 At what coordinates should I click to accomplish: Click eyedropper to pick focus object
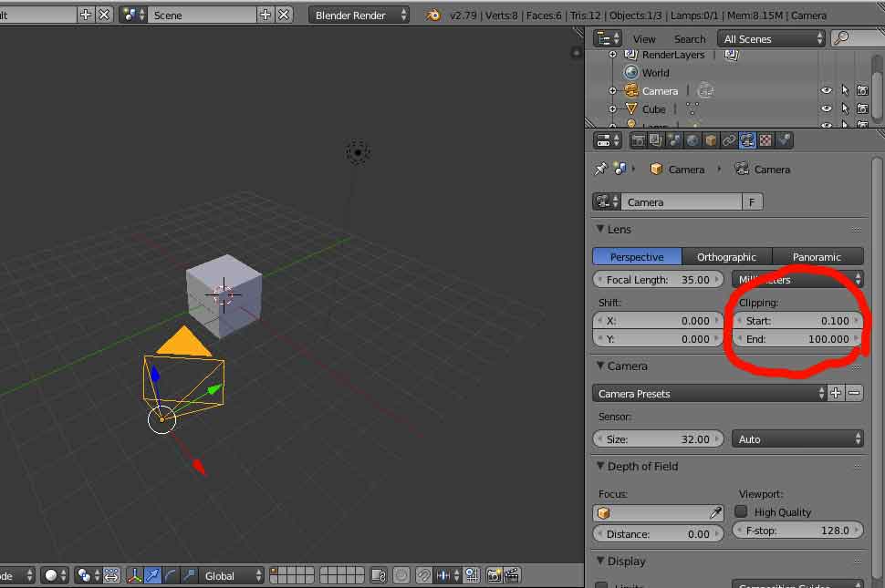click(x=715, y=513)
